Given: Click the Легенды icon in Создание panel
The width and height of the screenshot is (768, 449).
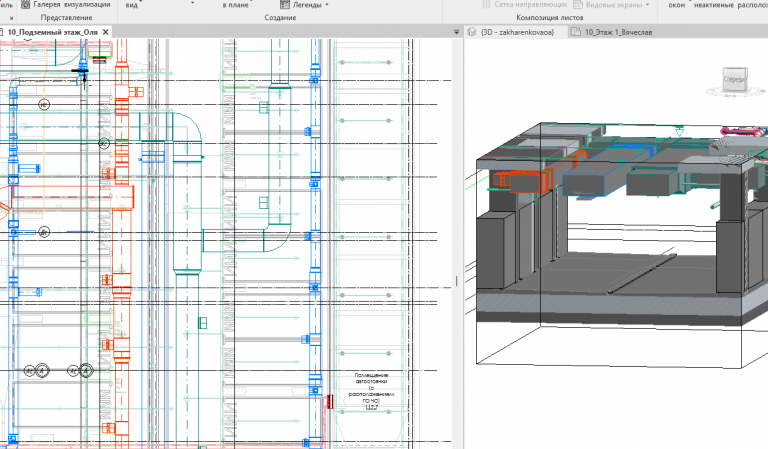Looking at the screenshot, I should pos(285,4).
